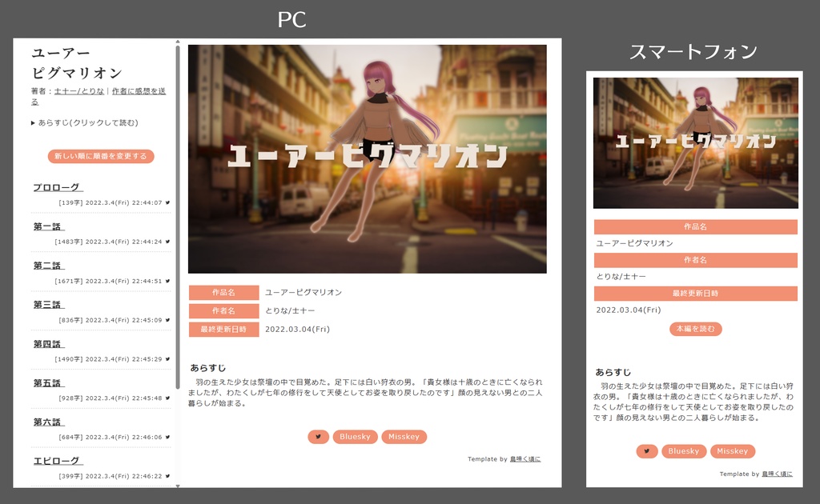Open the Bluesky link in PC footer

[355, 436]
